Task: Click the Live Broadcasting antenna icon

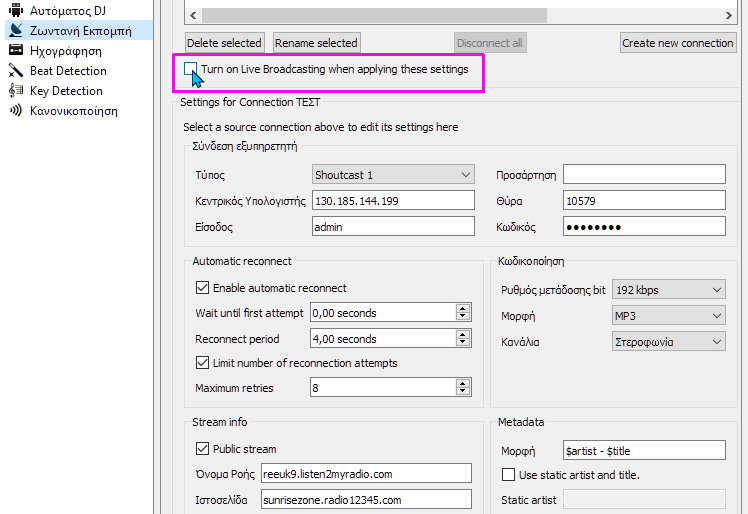Action: 15,31
